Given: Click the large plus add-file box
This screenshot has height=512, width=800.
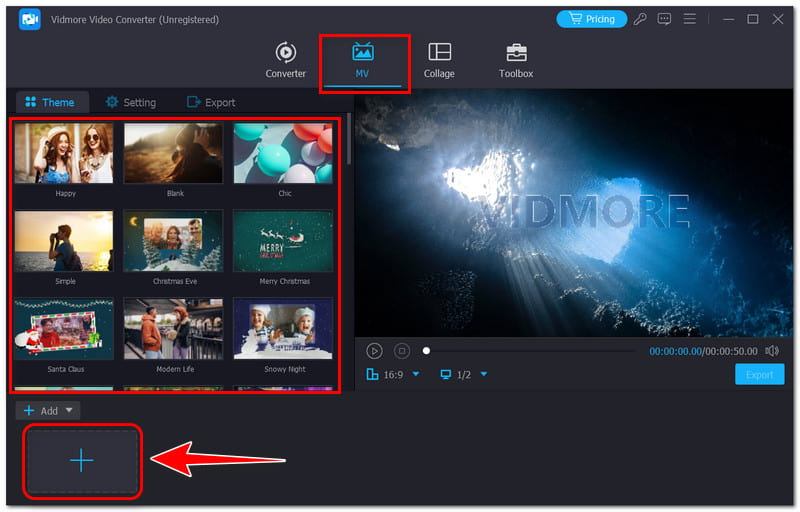Looking at the screenshot, I should tap(82, 460).
